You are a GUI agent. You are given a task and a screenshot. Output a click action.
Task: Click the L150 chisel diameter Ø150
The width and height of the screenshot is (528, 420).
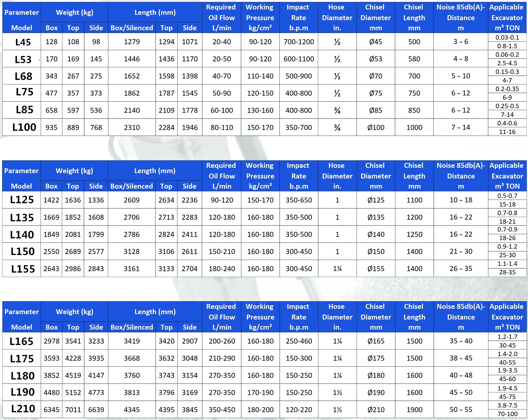coord(376,251)
